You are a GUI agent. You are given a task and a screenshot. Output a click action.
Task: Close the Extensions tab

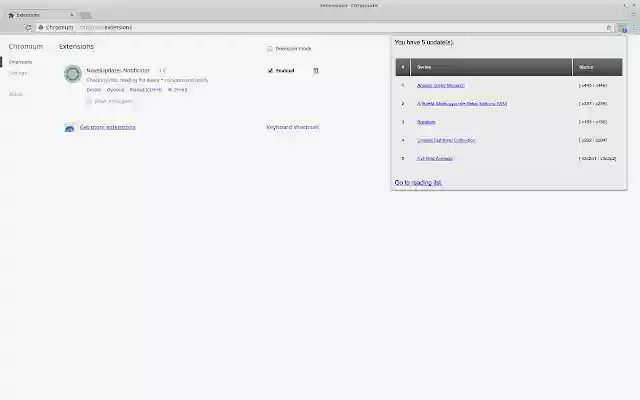tap(72, 15)
